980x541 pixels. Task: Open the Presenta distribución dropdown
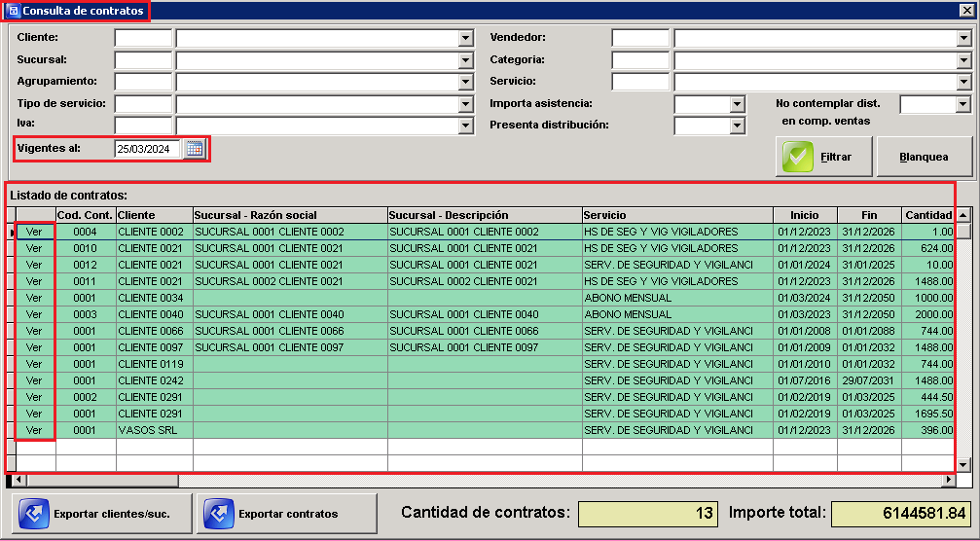pos(738,126)
